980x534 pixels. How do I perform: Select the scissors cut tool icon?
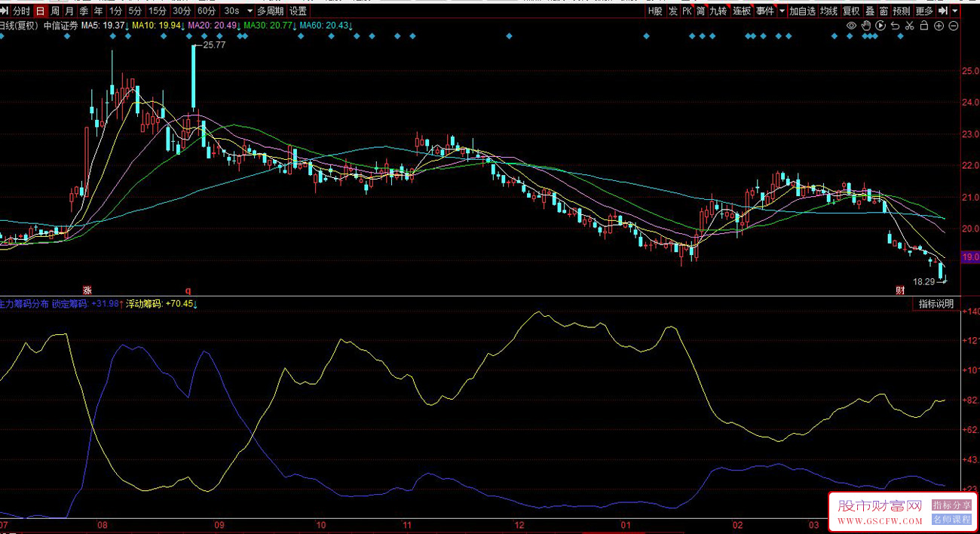click(910, 26)
